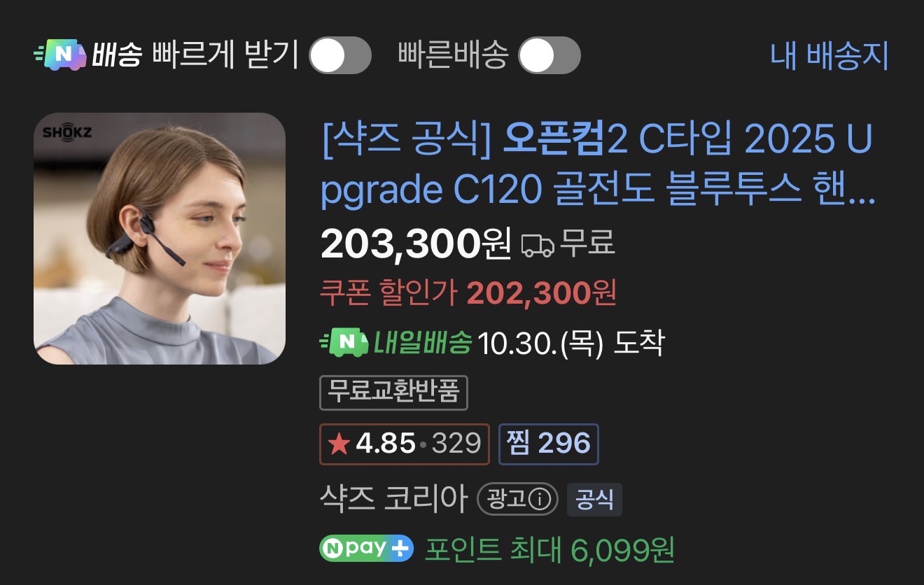Click the red star rating icon
Viewport: 924px width, 585px height.
coord(339,444)
